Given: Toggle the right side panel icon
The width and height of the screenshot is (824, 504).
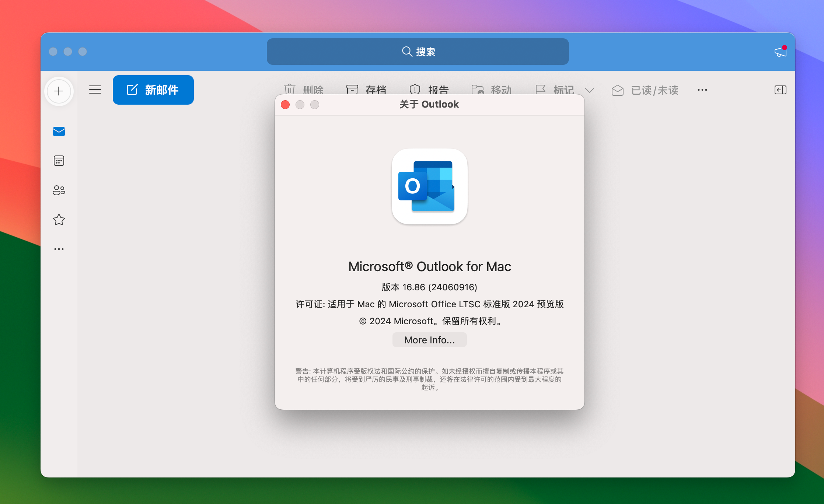Looking at the screenshot, I should pos(781,90).
